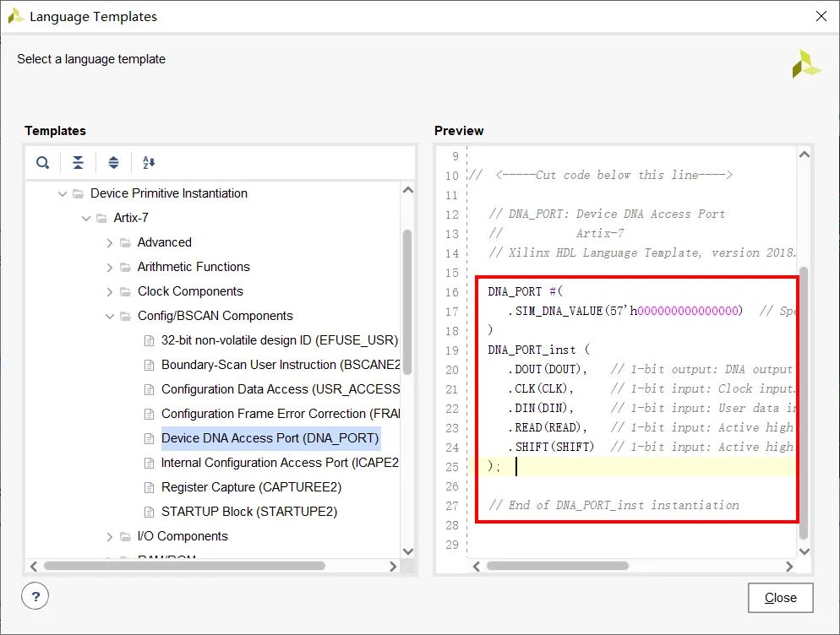Select STARTUP Block (STARTUPE2) template
The image size is (840, 635).
tap(249, 512)
